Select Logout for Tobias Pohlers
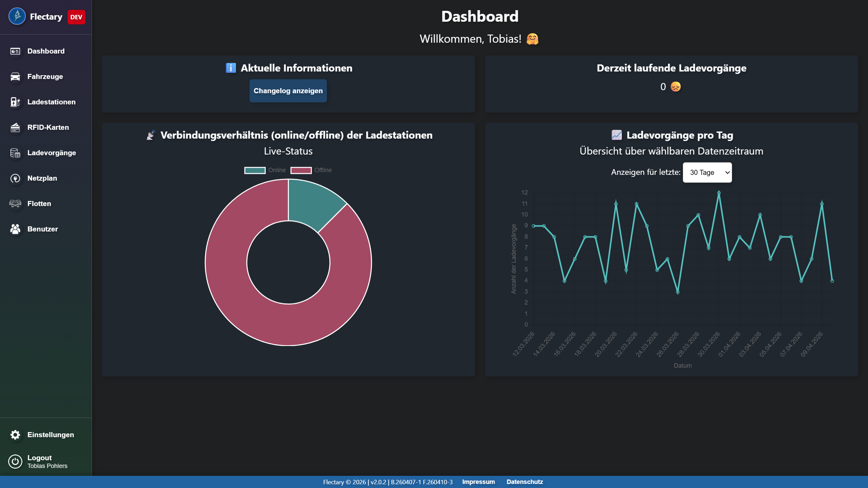868x488 pixels. click(x=15, y=461)
